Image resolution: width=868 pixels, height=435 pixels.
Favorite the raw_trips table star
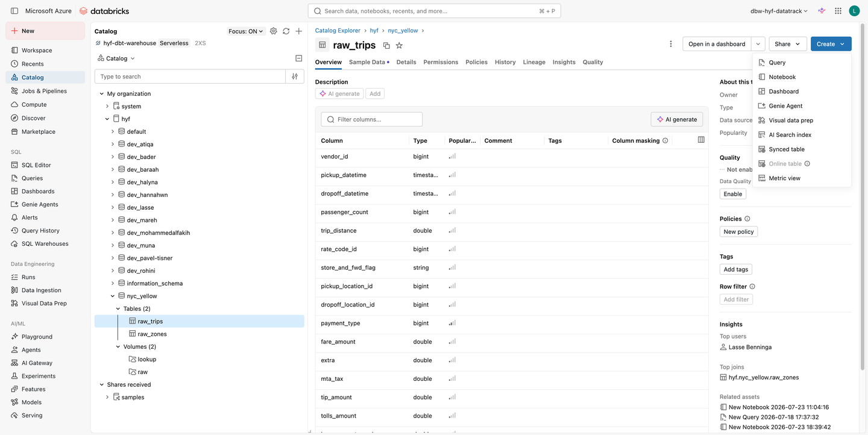(399, 45)
